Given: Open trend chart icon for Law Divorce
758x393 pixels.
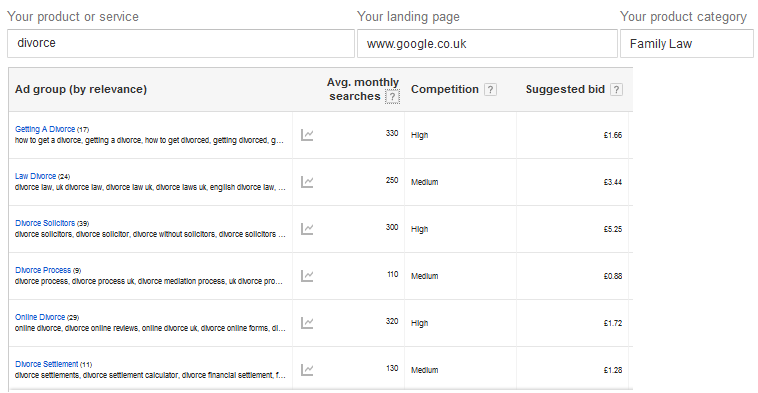Looking at the screenshot, I should [307, 182].
